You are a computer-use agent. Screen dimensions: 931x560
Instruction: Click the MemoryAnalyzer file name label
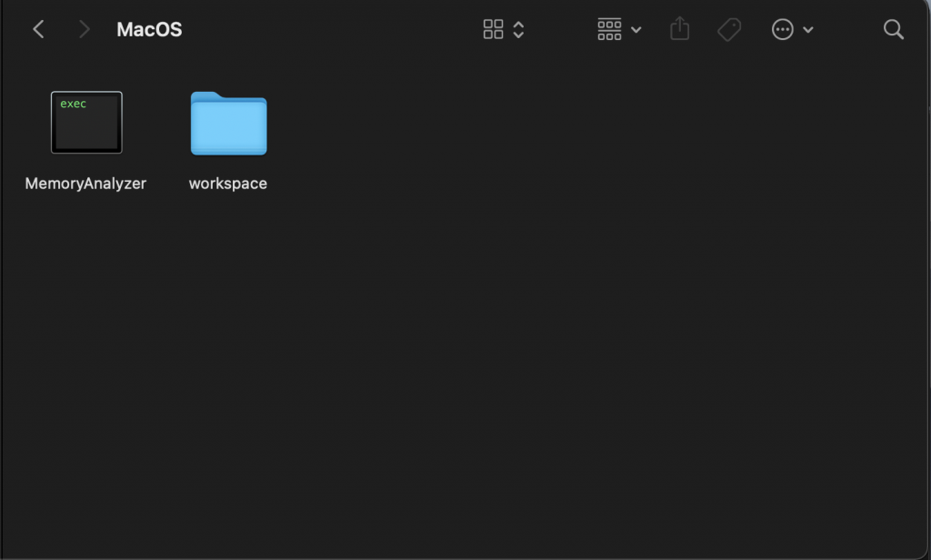tap(85, 184)
